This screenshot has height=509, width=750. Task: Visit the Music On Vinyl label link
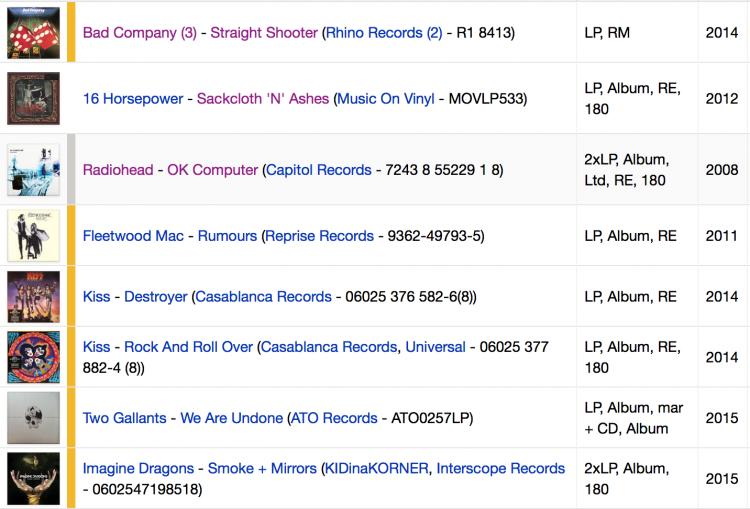point(386,99)
